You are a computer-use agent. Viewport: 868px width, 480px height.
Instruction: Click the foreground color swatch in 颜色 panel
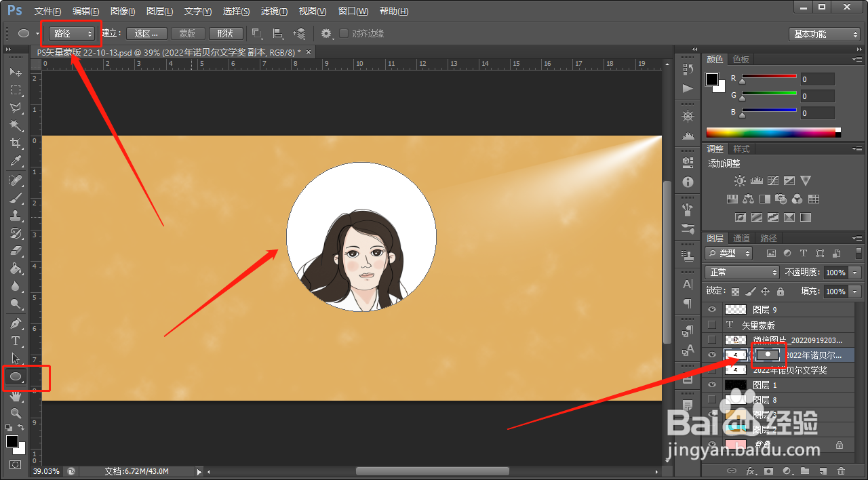coord(711,79)
